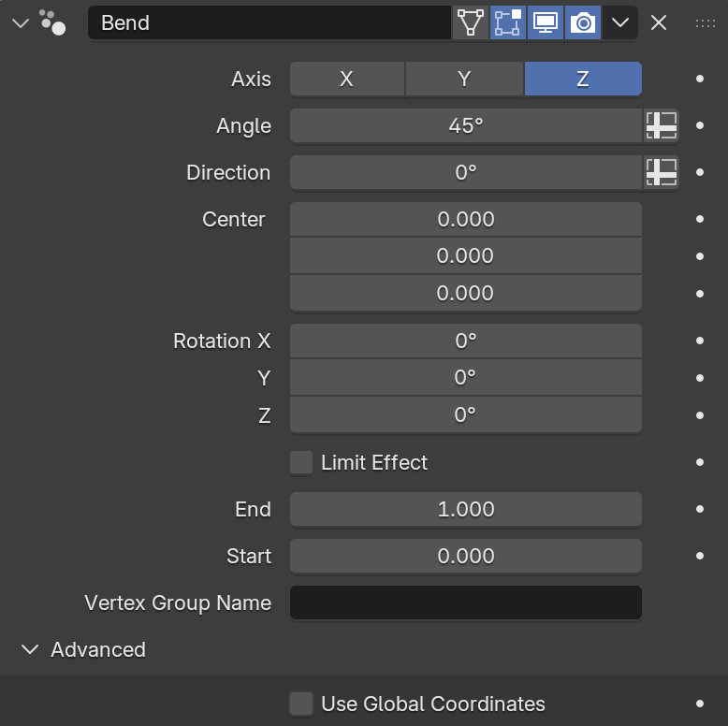Click the animate dot beside Rotation X
Image resolution: width=728 pixels, height=726 pixels.
(700, 341)
